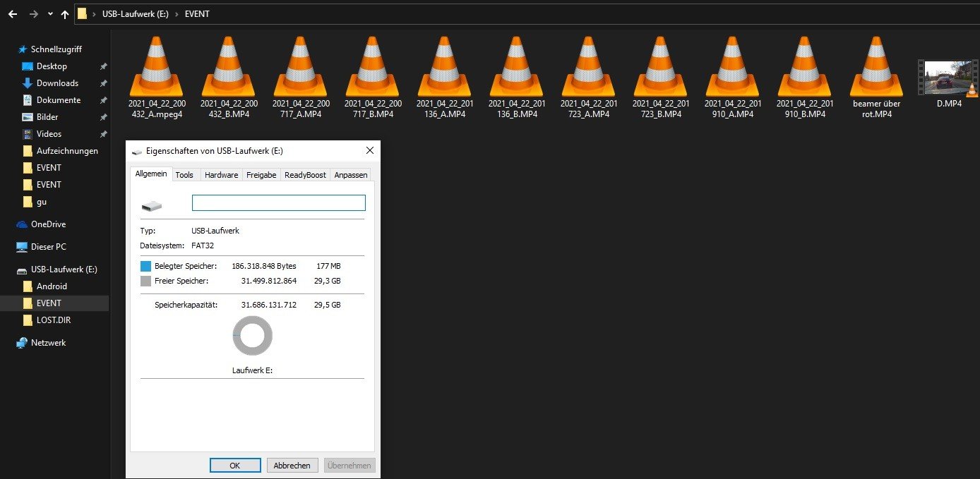Open Android folder in sidebar
The width and height of the screenshot is (980, 479).
point(52,286)
